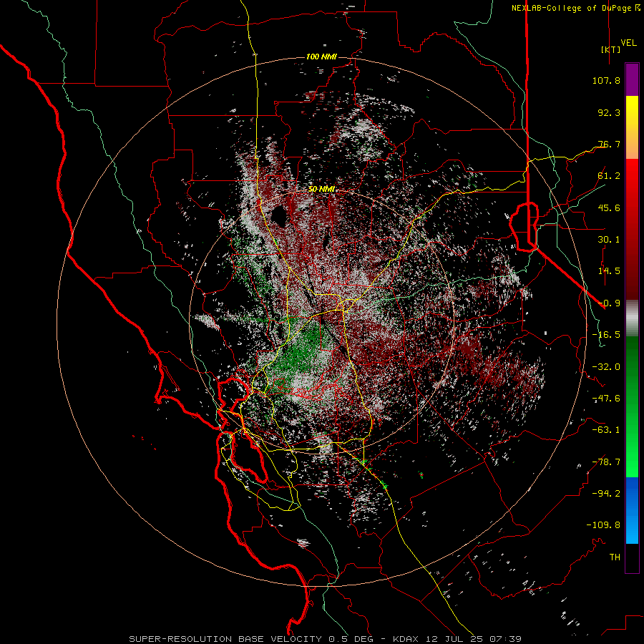Select the -32.0 velocity value
644x644 pixels.
(x=606, y=367)
